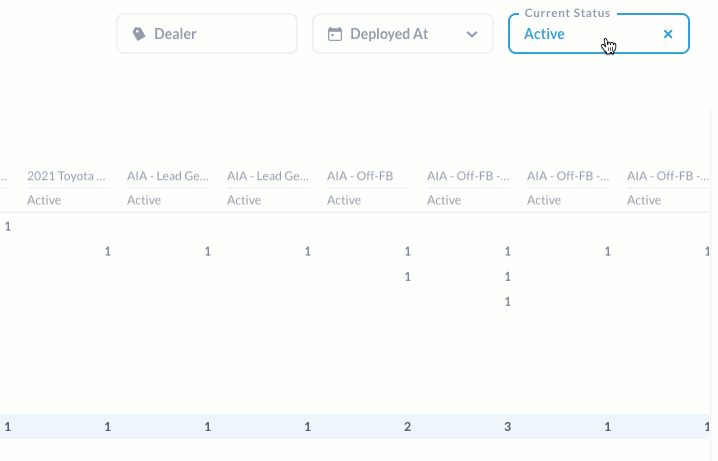
Task: Click the Deployed At calendar icon
Action: click(x=335, y=34)
